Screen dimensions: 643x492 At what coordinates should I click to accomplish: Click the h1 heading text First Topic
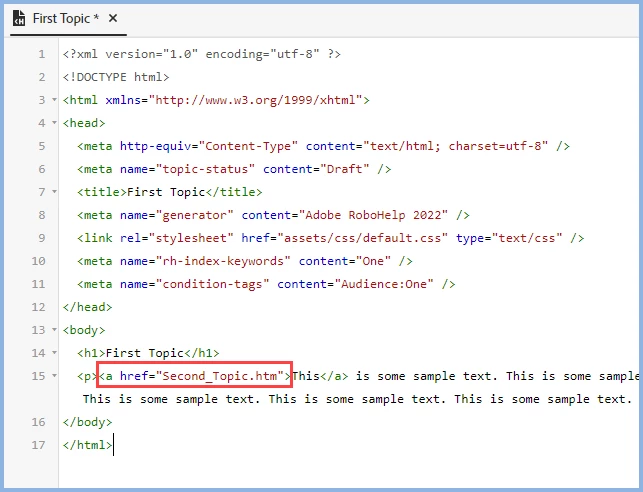(145, 353)
